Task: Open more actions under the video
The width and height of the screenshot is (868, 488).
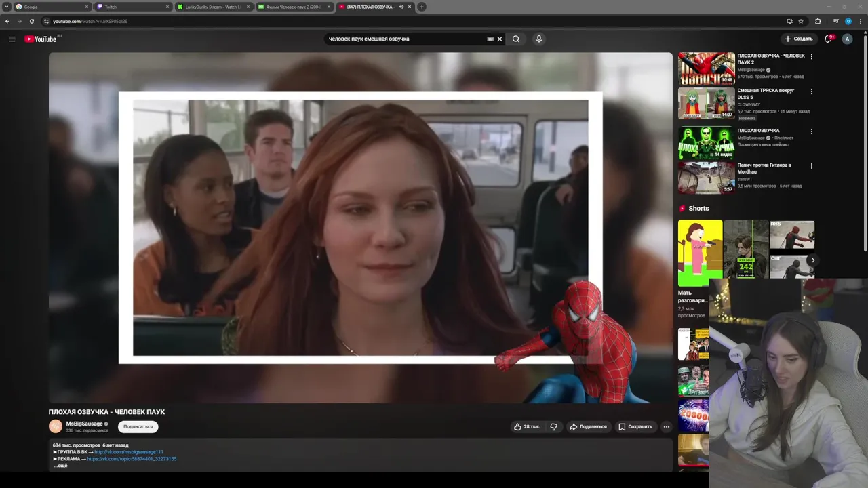Action: [x=667, y=426]
